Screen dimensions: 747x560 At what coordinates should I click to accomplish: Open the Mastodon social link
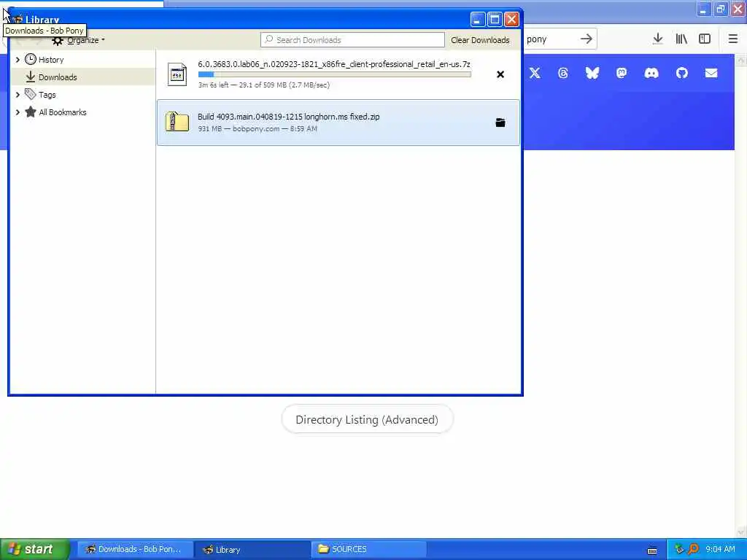(622, 73)
